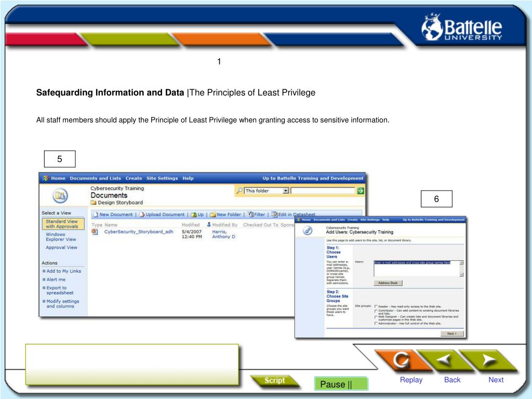Click the Replay curved-arrow icon

[401, 361]
